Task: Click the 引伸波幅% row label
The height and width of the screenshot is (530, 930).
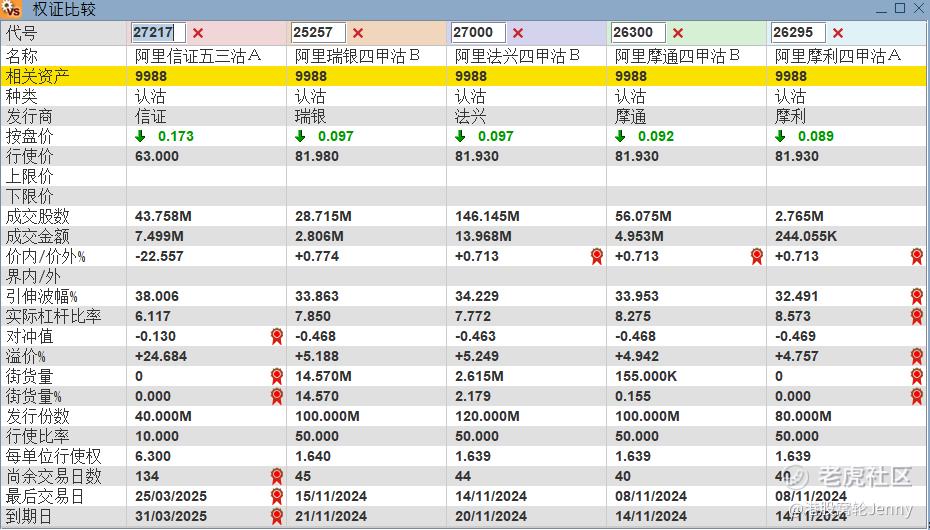Action: point(42,296)
